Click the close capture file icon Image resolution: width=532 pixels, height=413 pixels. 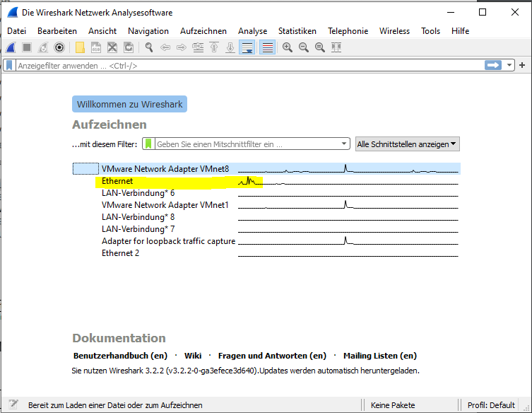112,47
